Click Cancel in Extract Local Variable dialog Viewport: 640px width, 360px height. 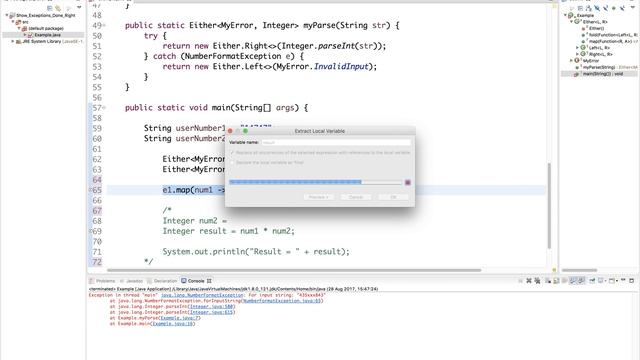[356, 197]
